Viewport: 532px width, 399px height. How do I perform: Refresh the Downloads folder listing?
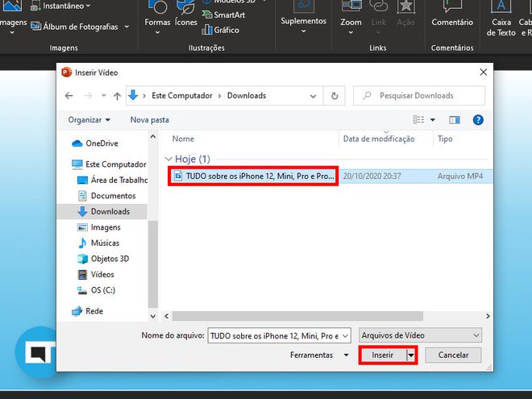(x=335, y=96)
